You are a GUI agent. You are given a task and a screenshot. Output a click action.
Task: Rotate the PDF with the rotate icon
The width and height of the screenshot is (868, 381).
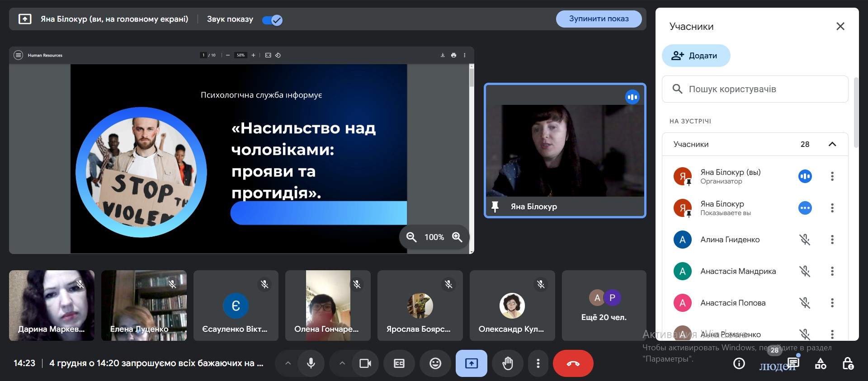(278, 55)
